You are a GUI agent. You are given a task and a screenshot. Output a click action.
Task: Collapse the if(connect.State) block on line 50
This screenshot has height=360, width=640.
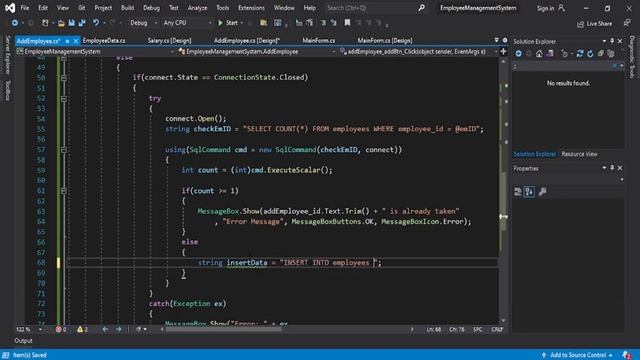64,78
